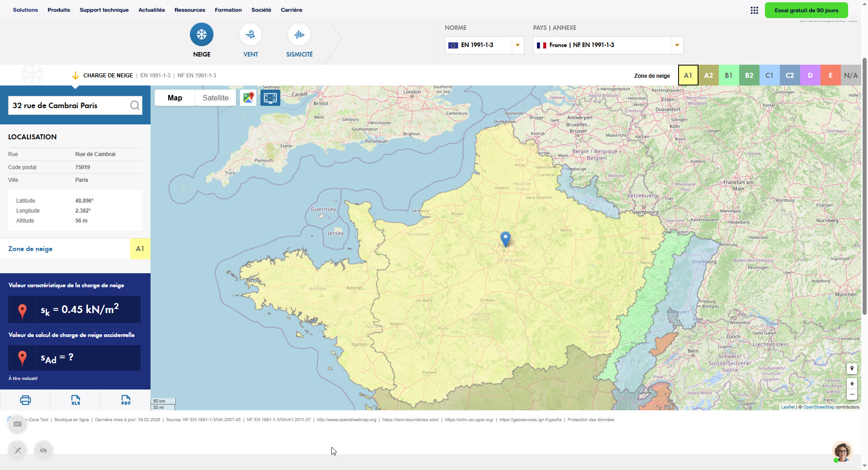Open the Ressources menu
868x470 pixels.
(x=189, y=9)
